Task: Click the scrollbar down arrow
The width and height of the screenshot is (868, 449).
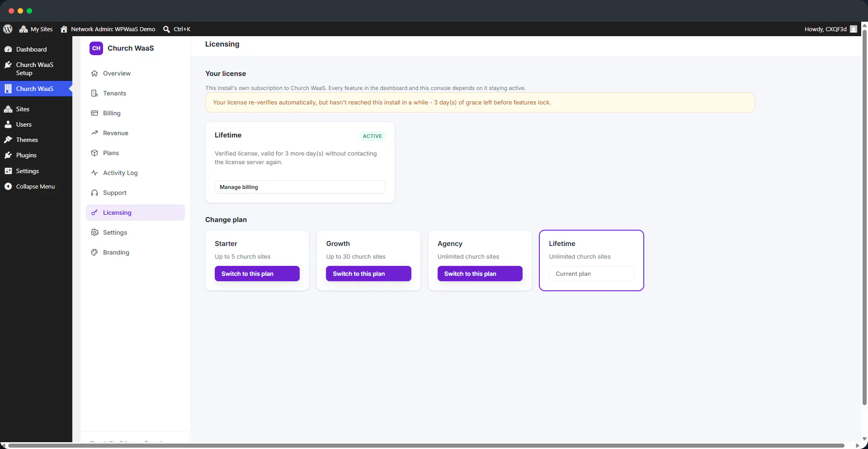Action: tap(864, 439)
